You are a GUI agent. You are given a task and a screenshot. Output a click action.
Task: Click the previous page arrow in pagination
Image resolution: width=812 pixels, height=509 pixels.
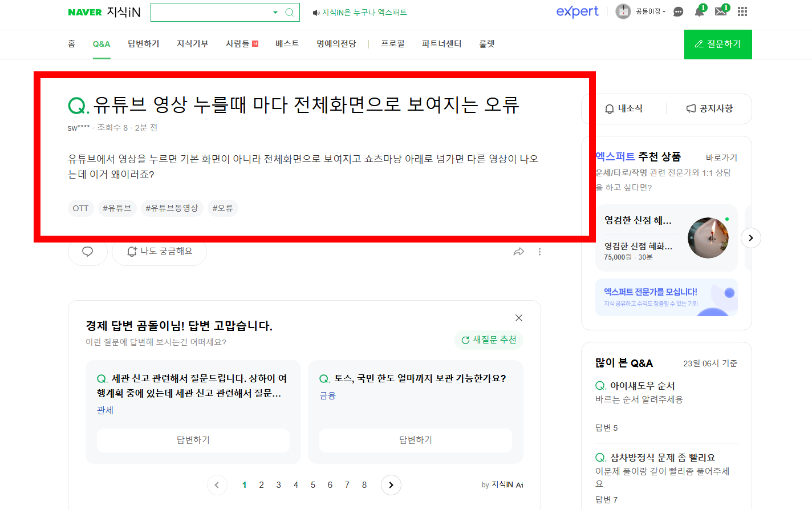[217, 485]
